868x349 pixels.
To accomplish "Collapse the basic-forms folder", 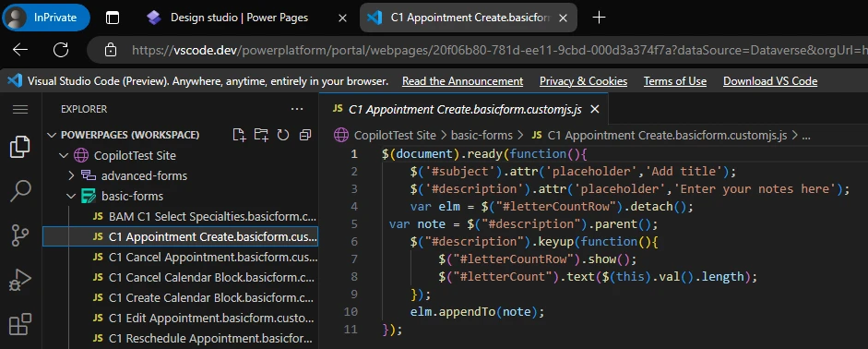I will (71, 196).
